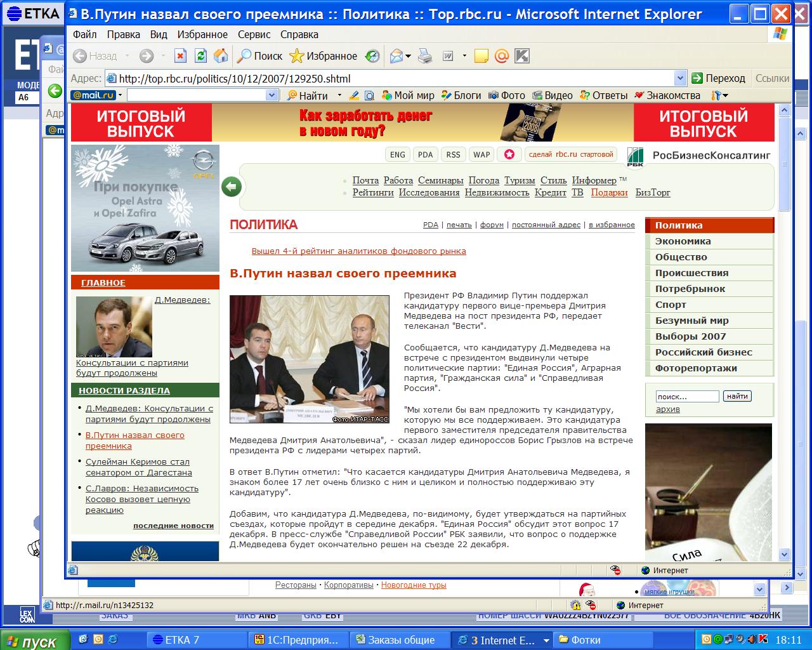
Task: Open the History toolbar icon
Action: (372, 56)
